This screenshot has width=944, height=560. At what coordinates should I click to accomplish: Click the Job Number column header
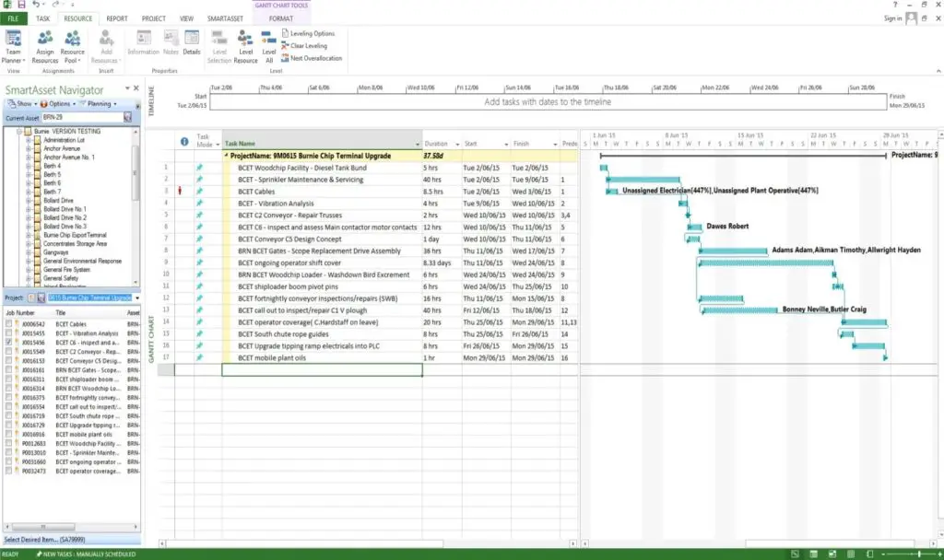coord(20,313)
